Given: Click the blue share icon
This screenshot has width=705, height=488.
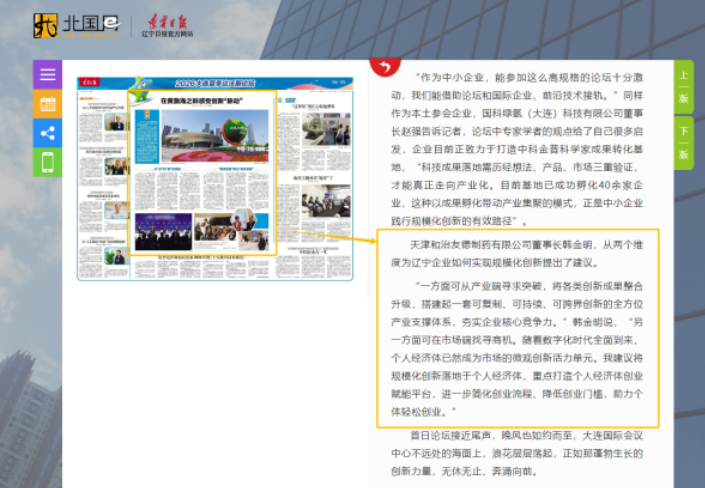Looking at the screenshot, I should [x=47, y=133].
